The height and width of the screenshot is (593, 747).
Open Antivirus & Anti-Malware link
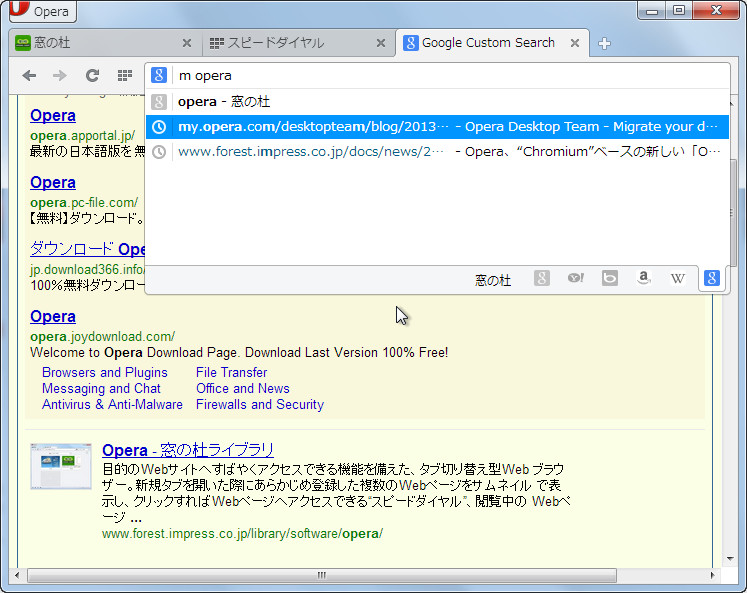pos(112,404)
